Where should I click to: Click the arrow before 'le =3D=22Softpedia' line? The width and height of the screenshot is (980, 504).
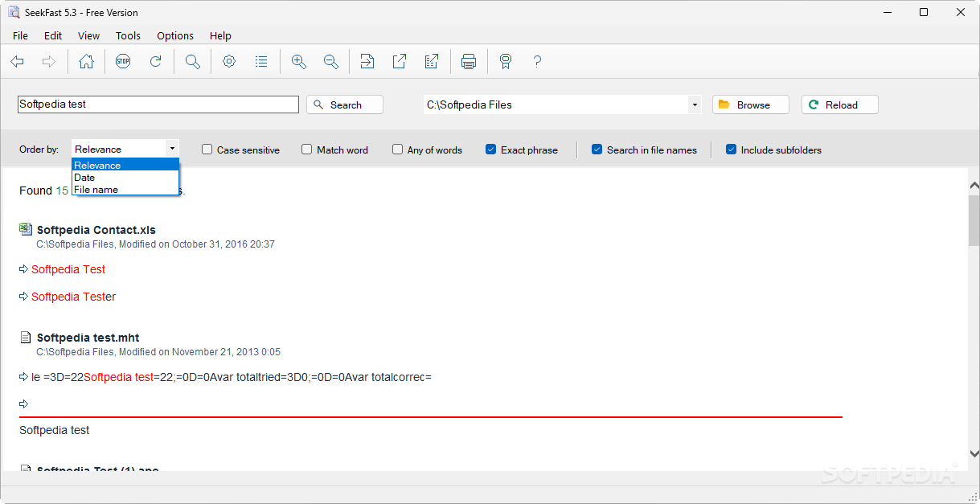click(x=24, y=376)
